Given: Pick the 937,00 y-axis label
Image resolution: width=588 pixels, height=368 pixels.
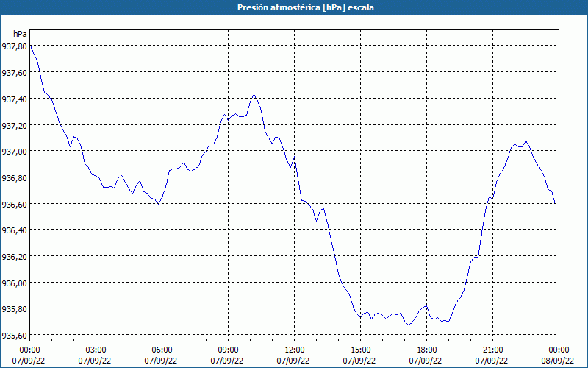Looking at the screenshot, I should click(x=14, y=152).
